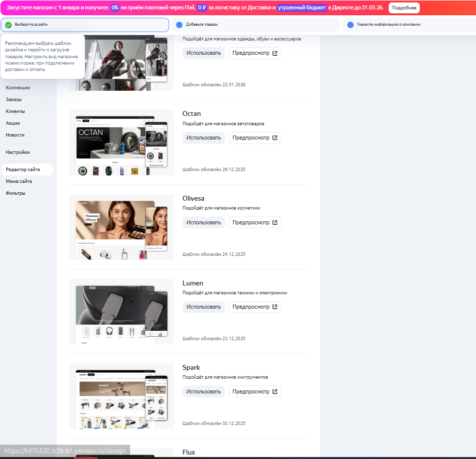Open Коллекции in the sidebar

pos(18,88)
